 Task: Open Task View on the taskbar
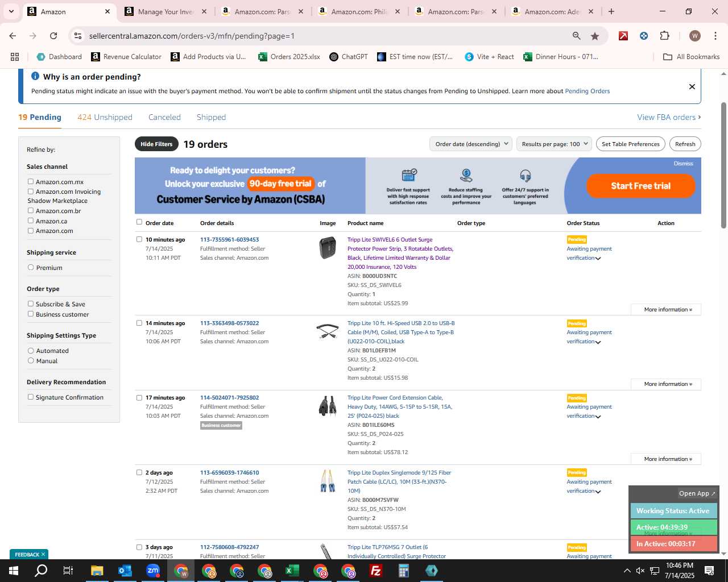click(68, 571)
